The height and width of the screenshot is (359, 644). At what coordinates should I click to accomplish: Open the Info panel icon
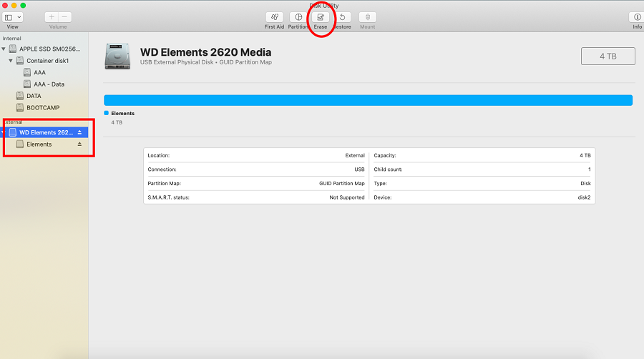636,17
